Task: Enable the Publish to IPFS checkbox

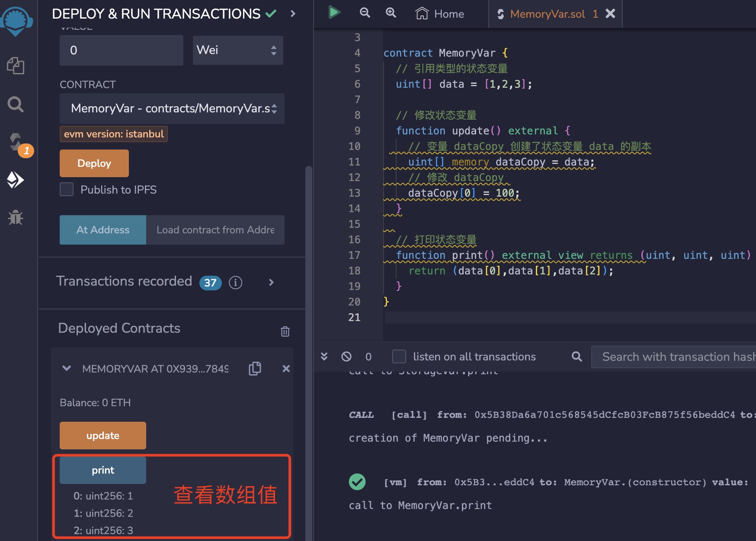Action: 67,190
